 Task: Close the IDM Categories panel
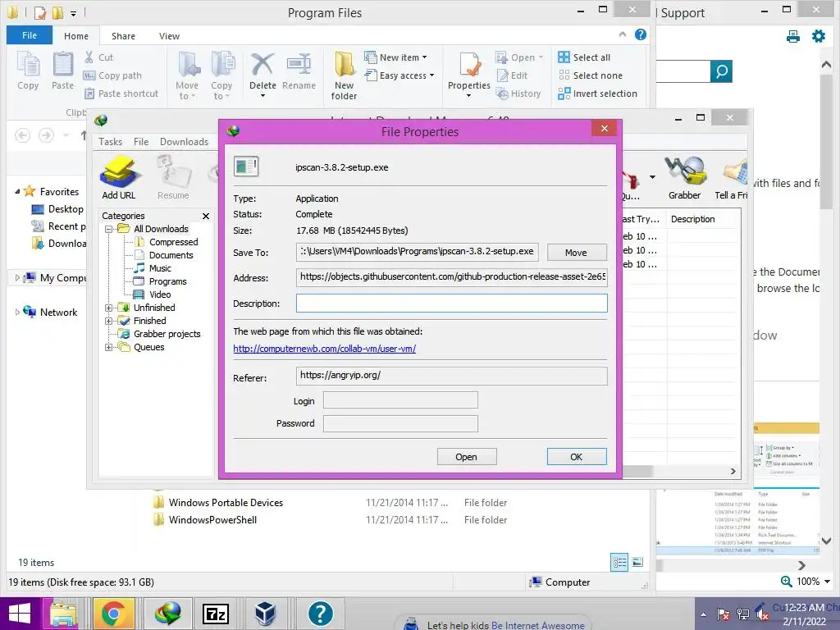click(206, 216)
